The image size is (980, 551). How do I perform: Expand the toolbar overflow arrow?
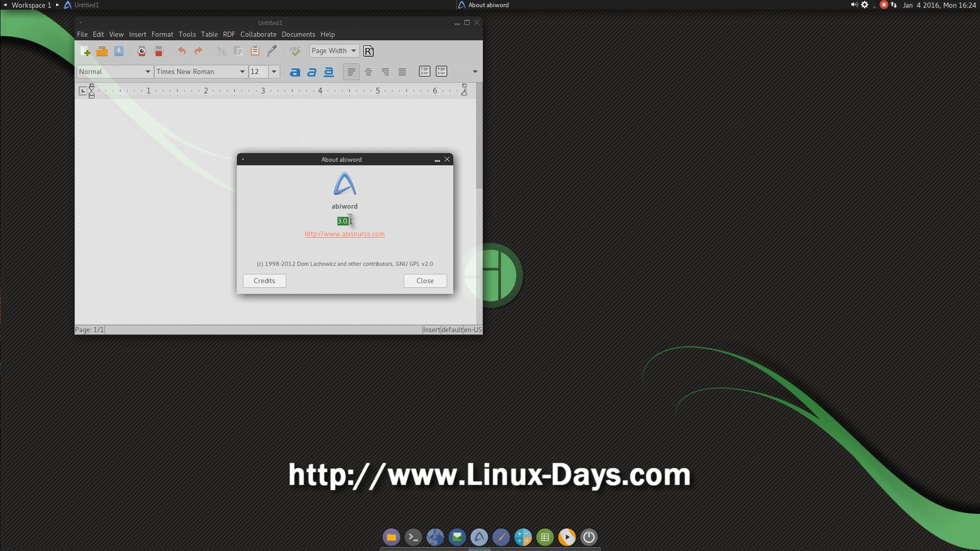click(475, 71)
